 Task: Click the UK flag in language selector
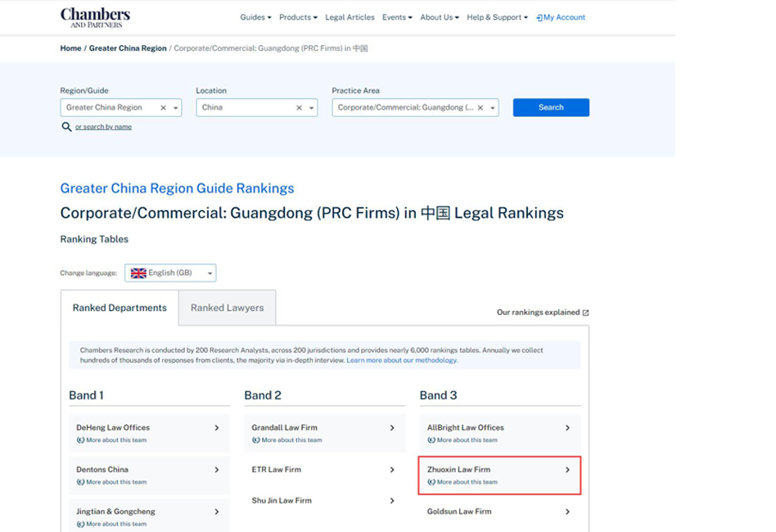pyautogui.click(x=138, y=273)
